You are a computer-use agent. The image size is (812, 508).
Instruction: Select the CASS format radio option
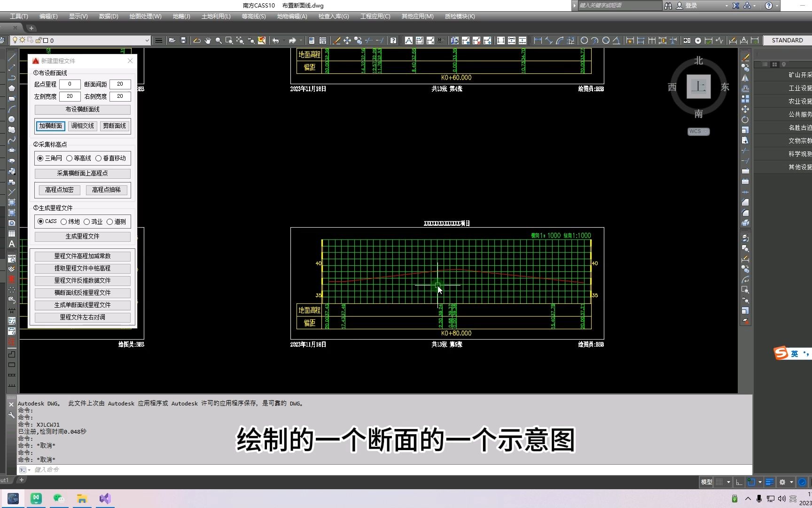pos(41,222)
